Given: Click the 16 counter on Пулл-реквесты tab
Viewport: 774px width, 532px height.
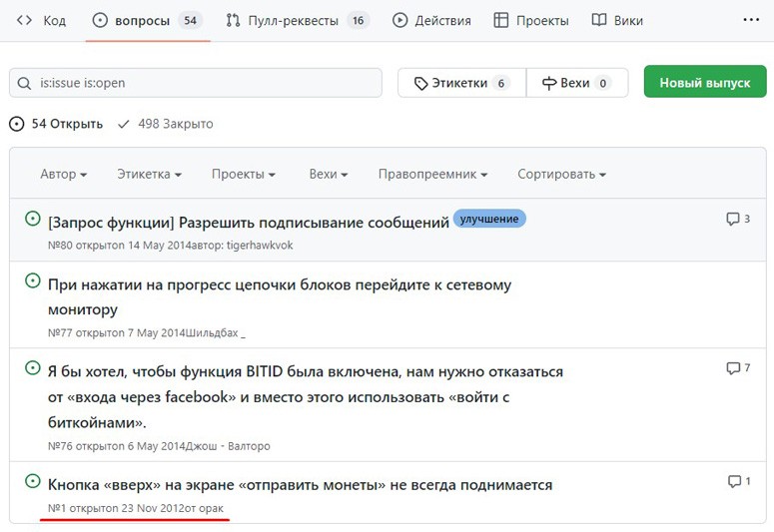Looking at the screenshot, I should 358,20.
